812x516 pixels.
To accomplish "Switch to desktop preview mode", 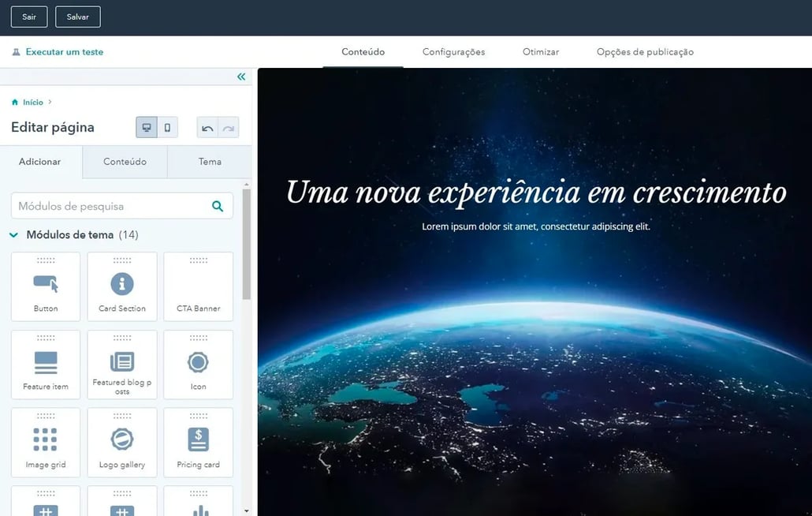I will point(147,127).
